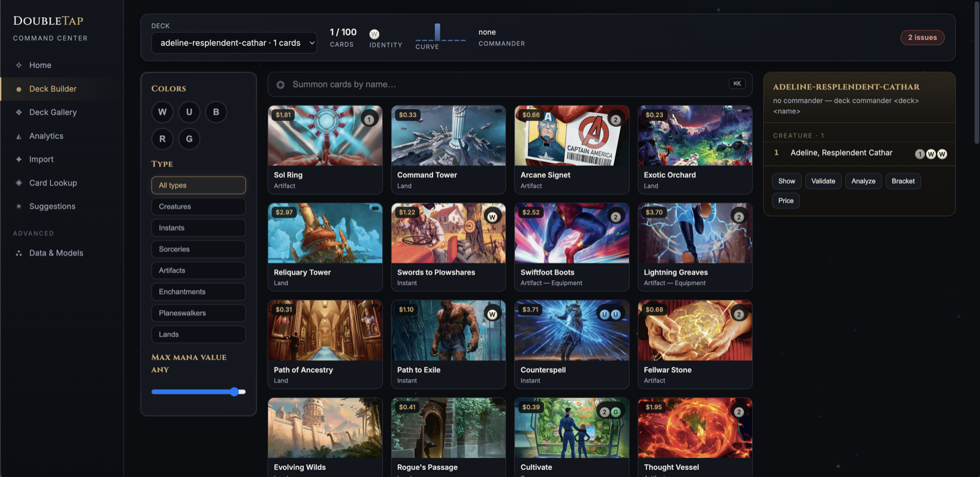The image size is (980, 477).
Task: Click the Deck Gallery sidebar icon
Action: pyautogui.click(x=18, y=112)
